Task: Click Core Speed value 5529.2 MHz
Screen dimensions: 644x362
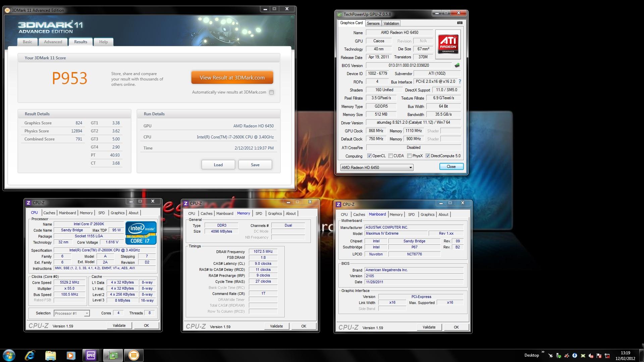Action: point(69,283)
